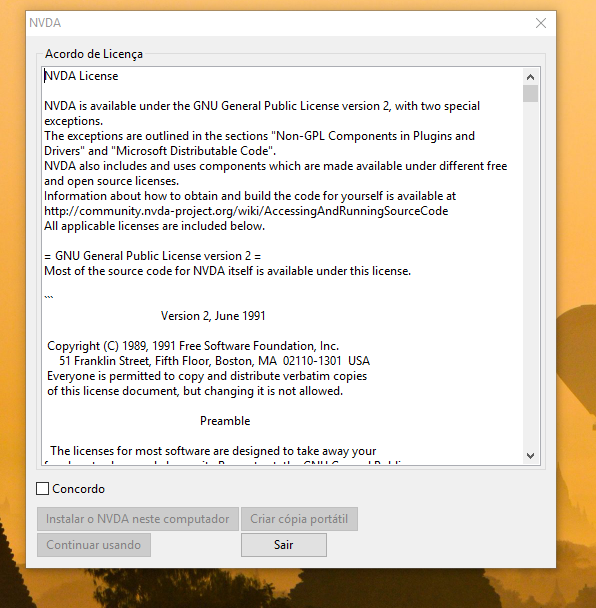Image resolution: width=596 pixels, height=608 pixels.
Task: Click the Continuar usando button
Action: [x=94, y=545]
